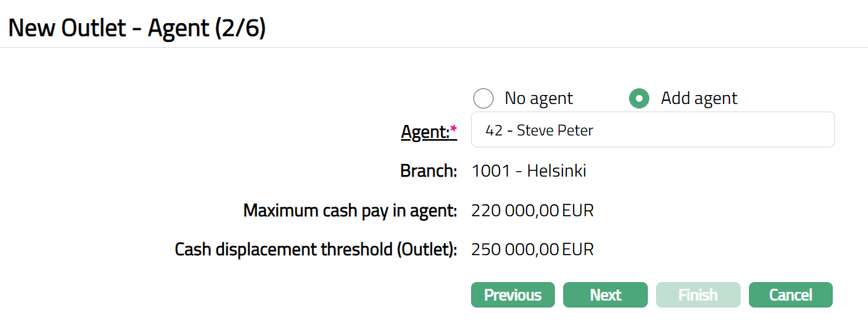Choose the "Add agent" radio option

tap(639, 99)
